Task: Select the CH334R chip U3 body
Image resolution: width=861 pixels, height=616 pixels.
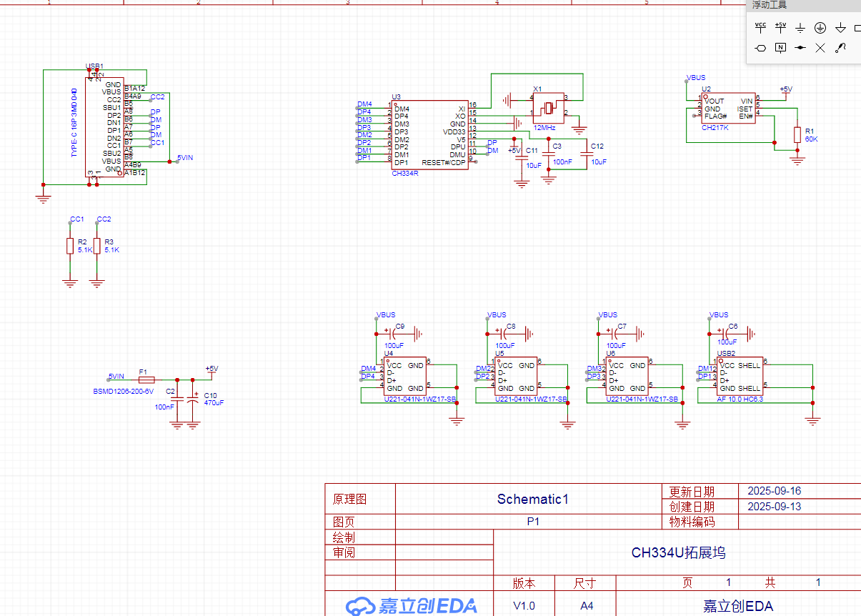Action: click(429, 135)
